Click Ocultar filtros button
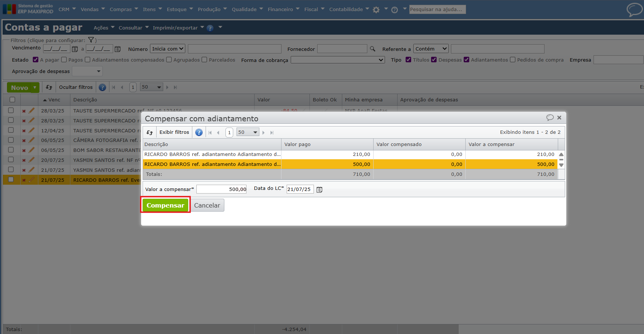 tap(76, 87)
